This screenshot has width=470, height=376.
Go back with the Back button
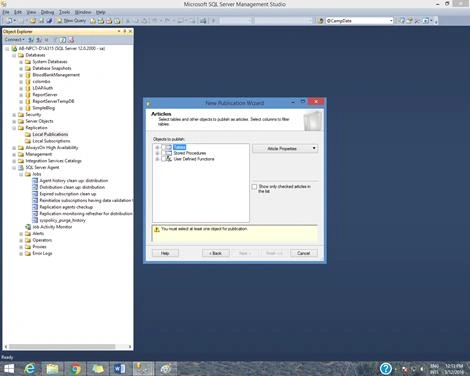click(x=216, y=253)
